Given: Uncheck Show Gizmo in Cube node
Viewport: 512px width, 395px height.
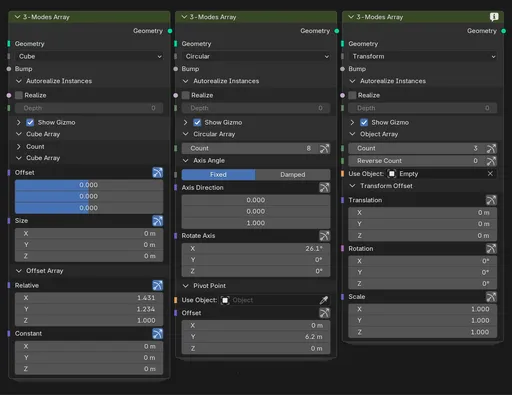Looking at the screenshot, I should click(x=30, y=122).
